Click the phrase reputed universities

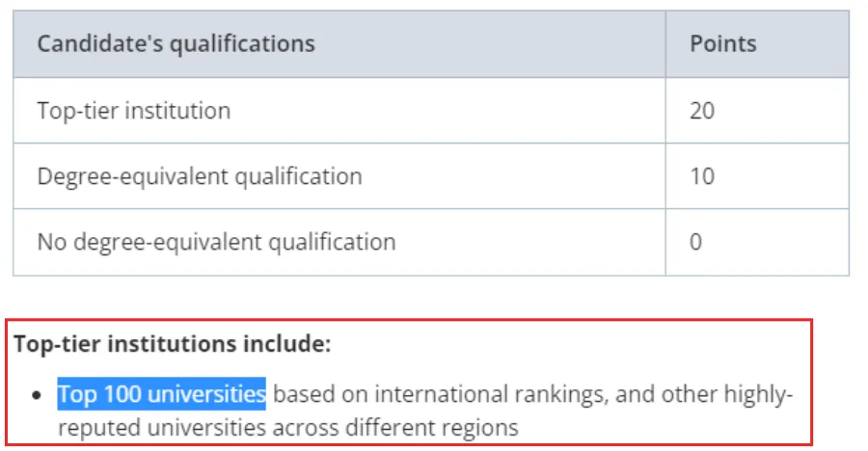(162, 428)
